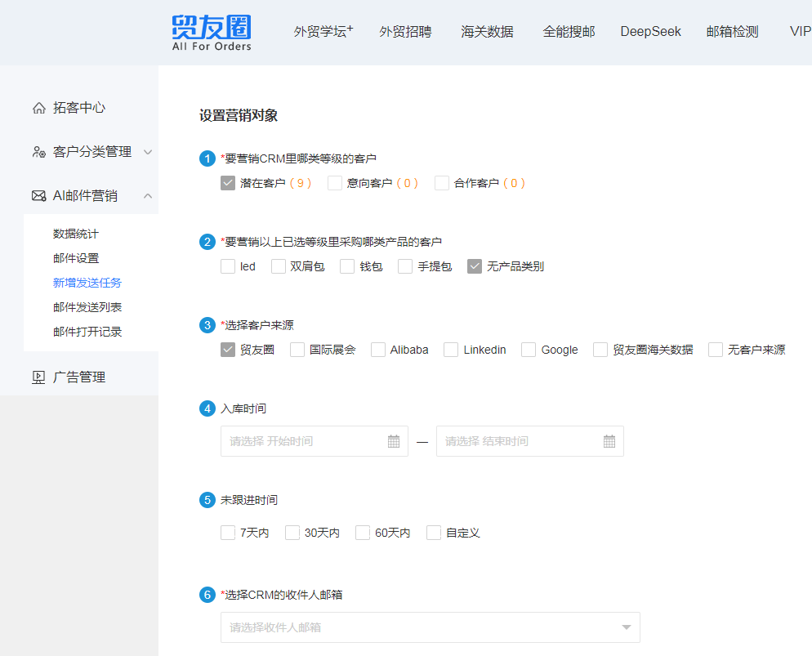Go to DeepSeek in top navigation
Viewport: 812px width, 656px height.
650,32
